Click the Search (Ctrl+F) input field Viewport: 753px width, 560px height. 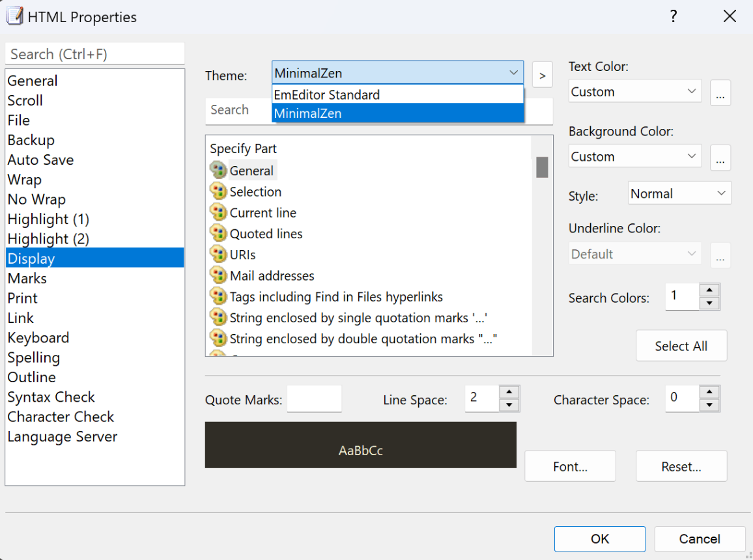click(x=94, y=54)
